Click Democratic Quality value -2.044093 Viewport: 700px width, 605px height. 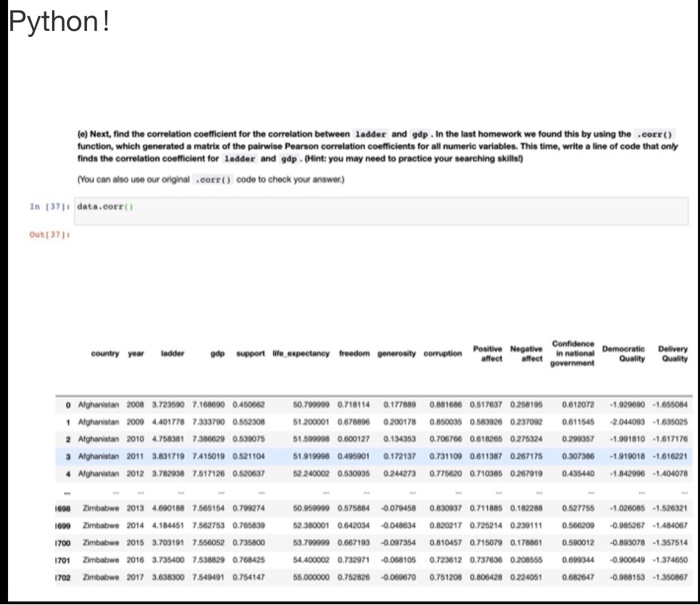coord(627,422)
